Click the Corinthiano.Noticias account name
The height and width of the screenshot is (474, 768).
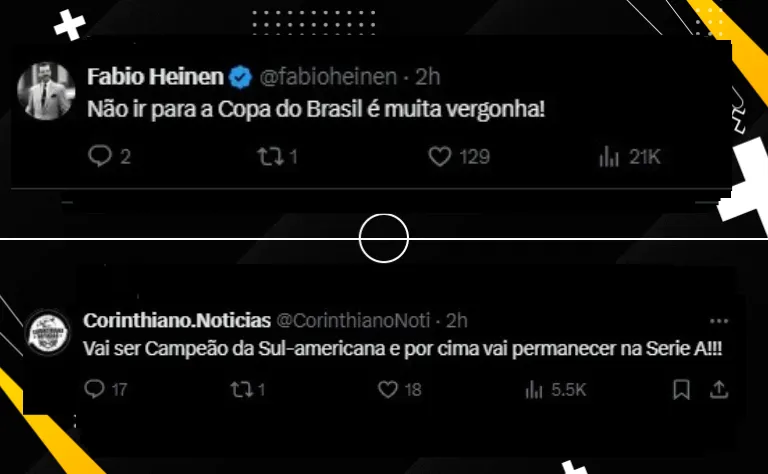click(x=177, y=321)
